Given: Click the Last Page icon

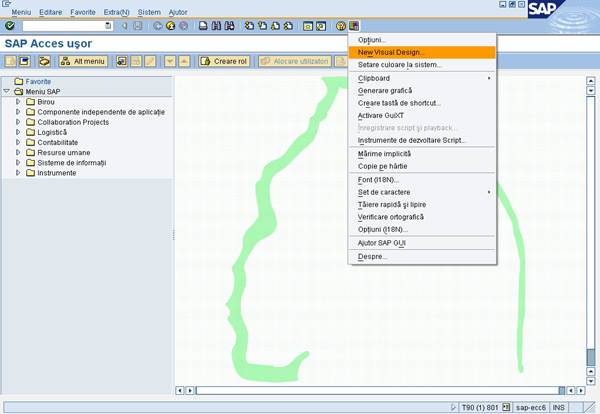Looking at the screenshot, I should (x=289, y=26).
